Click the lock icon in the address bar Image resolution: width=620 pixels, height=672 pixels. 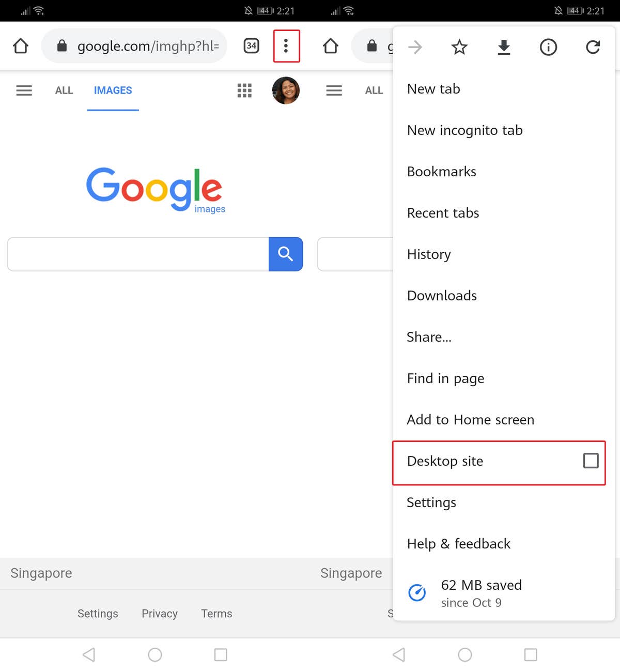click(62, 46)
